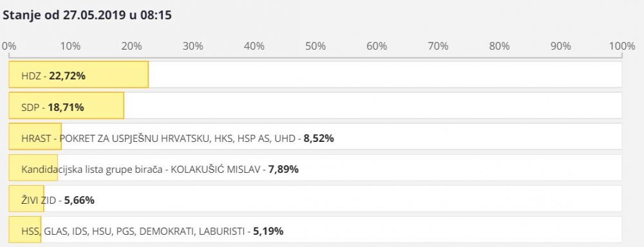Select the HRAST coalition 8,52% result row
This screenshot has height=247, width=644.
pos(316,137)
